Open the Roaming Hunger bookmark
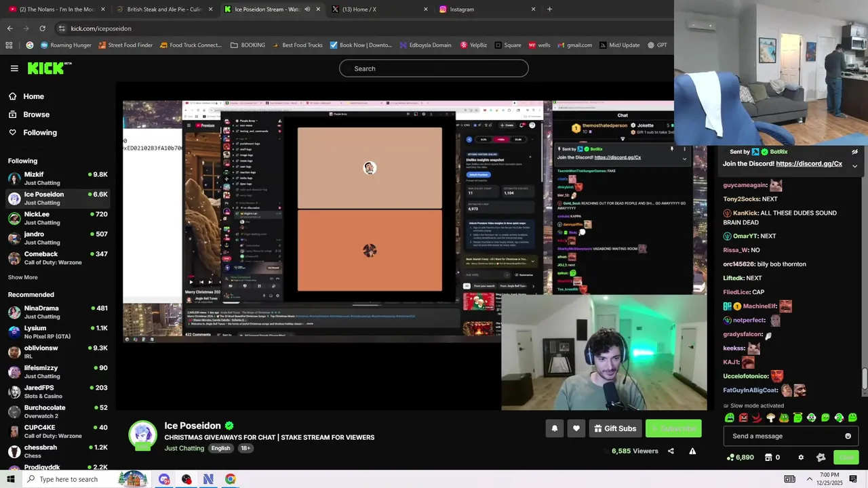Screen dimensions: 868x488 tap(66, 45)
